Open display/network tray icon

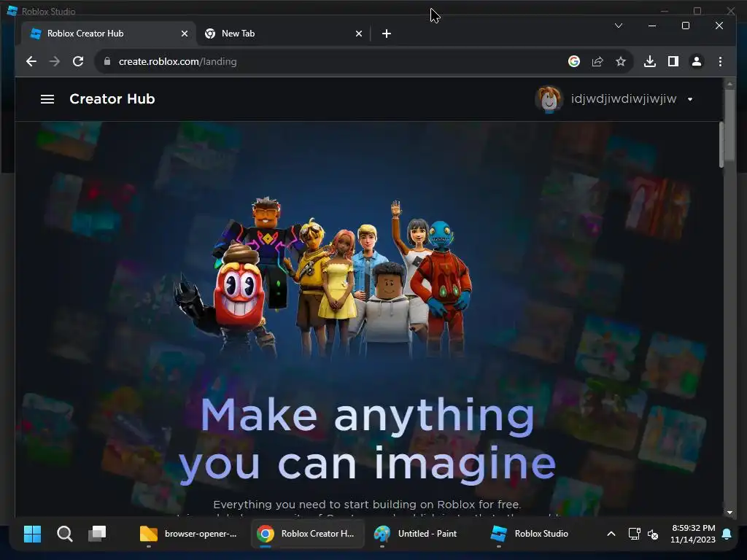(x=634, y=534)
